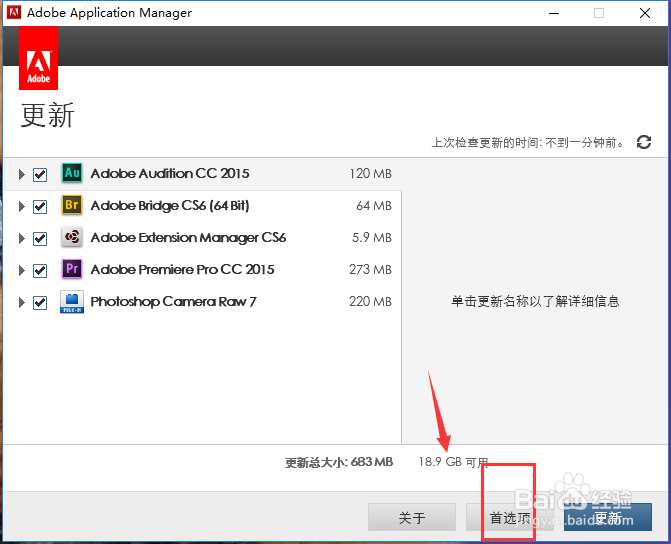Click the 273 MB size value

[x=371, y=270]
